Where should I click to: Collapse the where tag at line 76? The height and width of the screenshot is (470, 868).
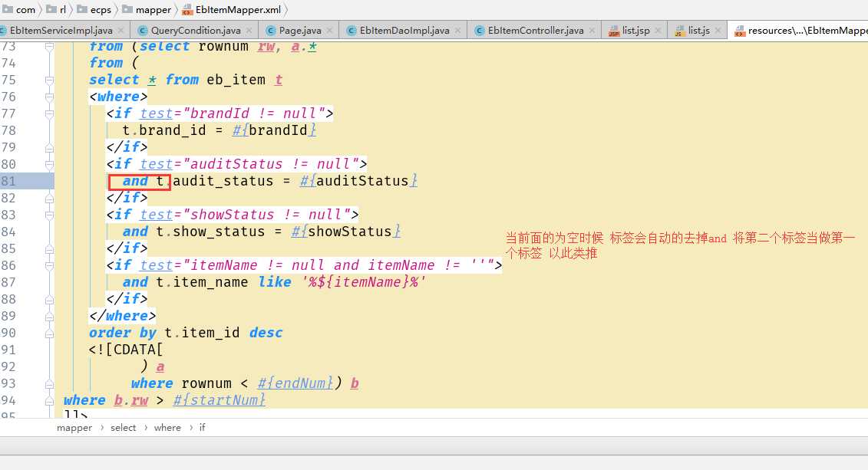coord(49,97)
